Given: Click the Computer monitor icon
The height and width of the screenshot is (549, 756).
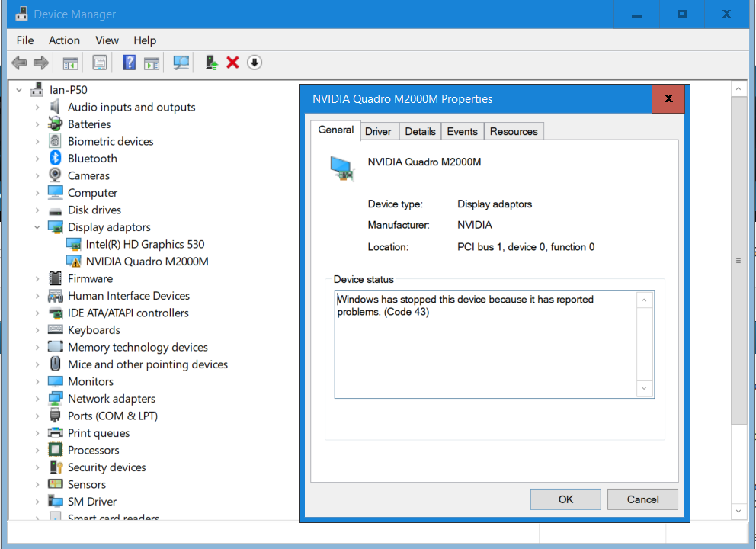Looking at the screenshot, I should point(56,192).
